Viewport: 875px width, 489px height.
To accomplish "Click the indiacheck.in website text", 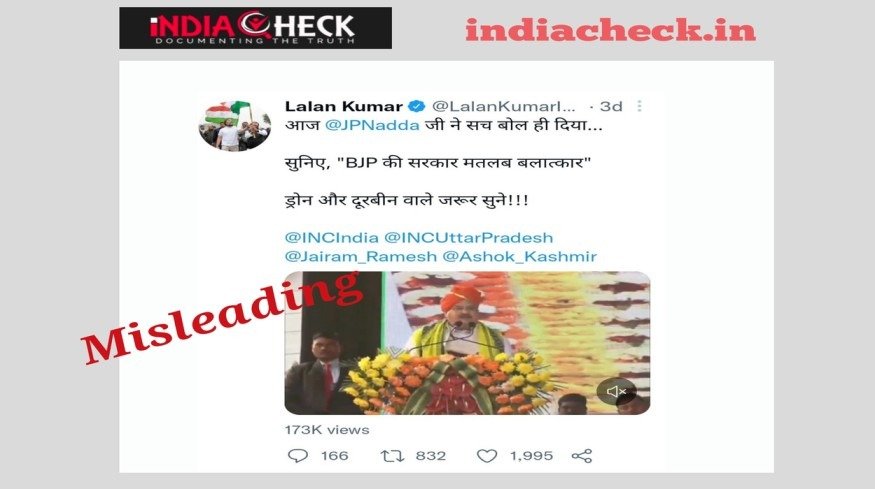I will tap(610, 30).
